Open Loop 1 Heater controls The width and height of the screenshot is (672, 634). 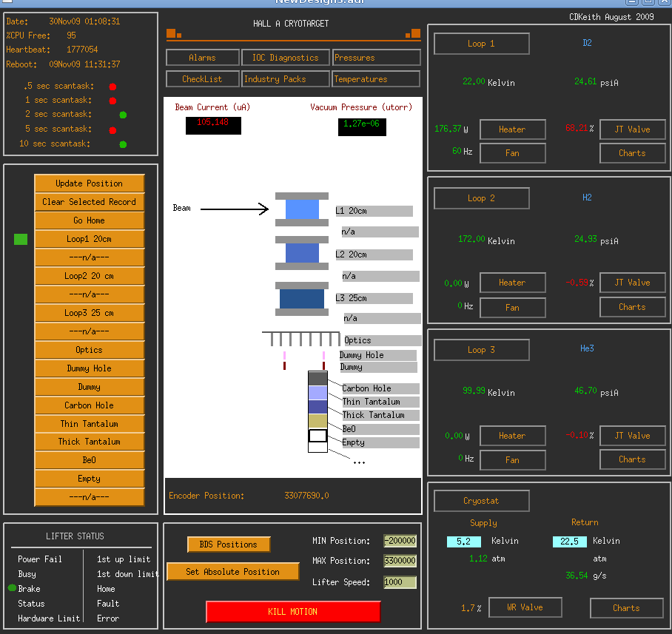pos(513,129)
